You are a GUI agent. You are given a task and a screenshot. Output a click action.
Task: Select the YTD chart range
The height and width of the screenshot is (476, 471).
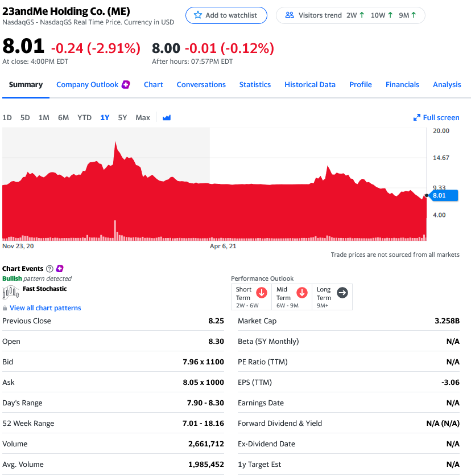[84, 117]
